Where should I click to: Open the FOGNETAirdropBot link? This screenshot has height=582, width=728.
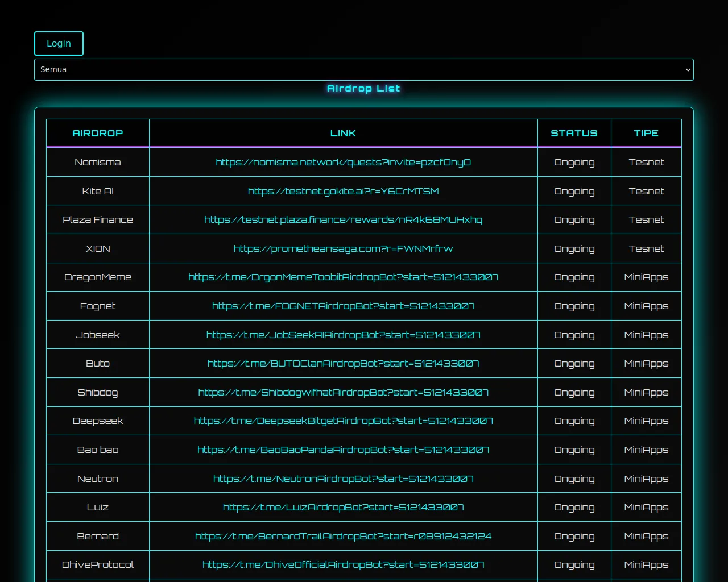coord(344,306)
